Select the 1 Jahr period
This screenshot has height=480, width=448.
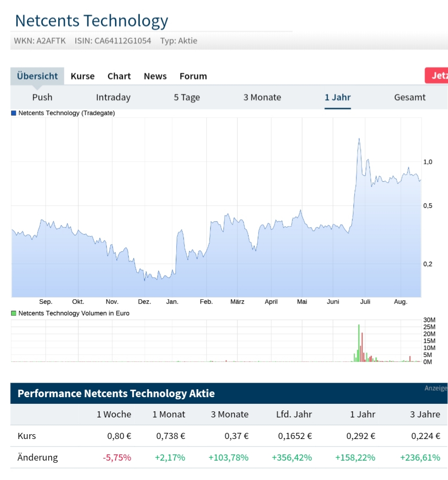click(x=337, y=97)
